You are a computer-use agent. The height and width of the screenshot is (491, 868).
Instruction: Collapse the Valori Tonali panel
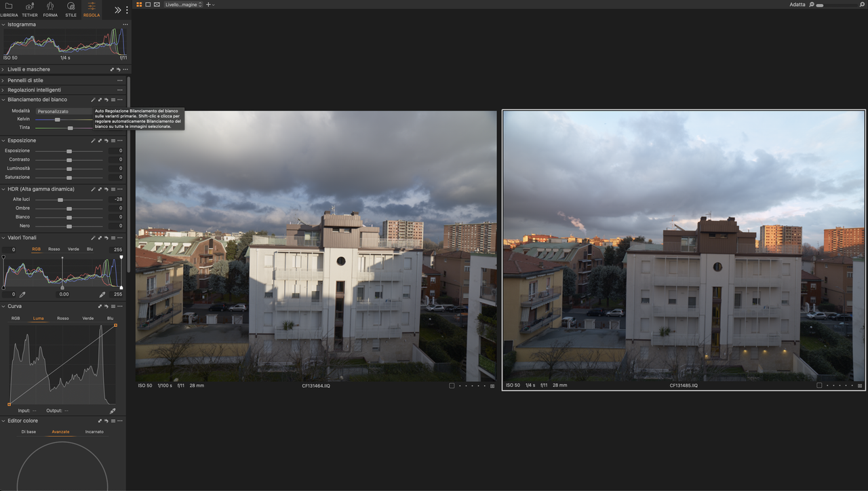(3, 237)
